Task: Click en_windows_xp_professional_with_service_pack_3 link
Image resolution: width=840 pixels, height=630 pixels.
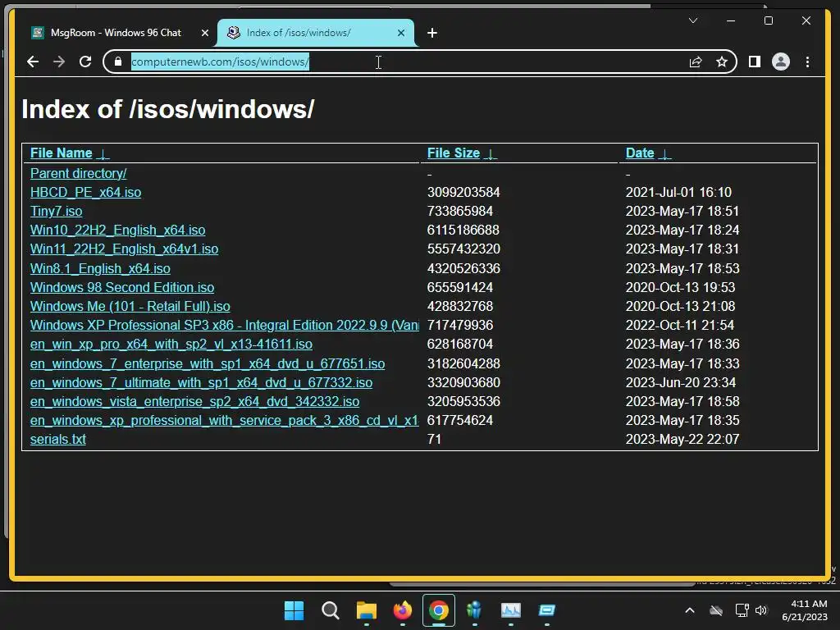Action: [225, 421]
